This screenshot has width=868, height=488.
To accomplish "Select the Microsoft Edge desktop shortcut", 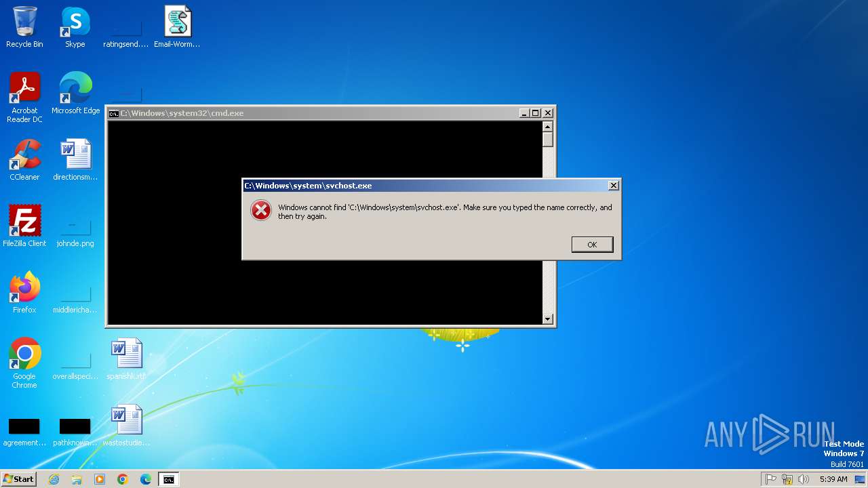I will pyautogui.click(x=75, y=94).
